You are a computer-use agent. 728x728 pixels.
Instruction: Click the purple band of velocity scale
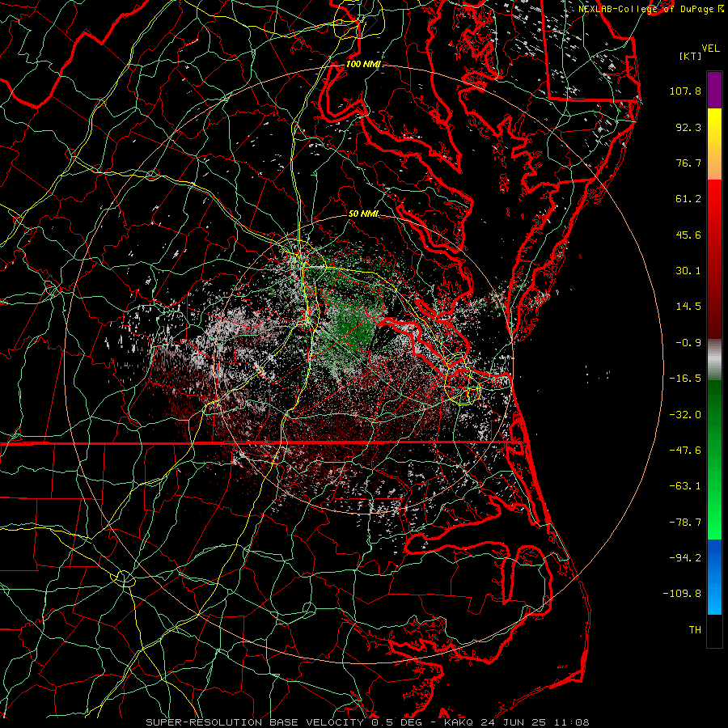(x=714, y=90)
